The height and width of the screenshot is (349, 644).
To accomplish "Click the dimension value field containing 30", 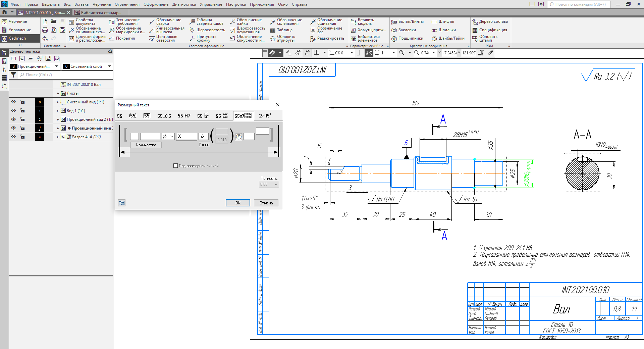I will (186, 136).
